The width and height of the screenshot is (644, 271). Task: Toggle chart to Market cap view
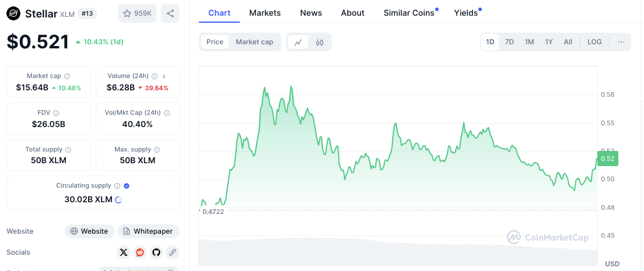click(x=254, y=42)
